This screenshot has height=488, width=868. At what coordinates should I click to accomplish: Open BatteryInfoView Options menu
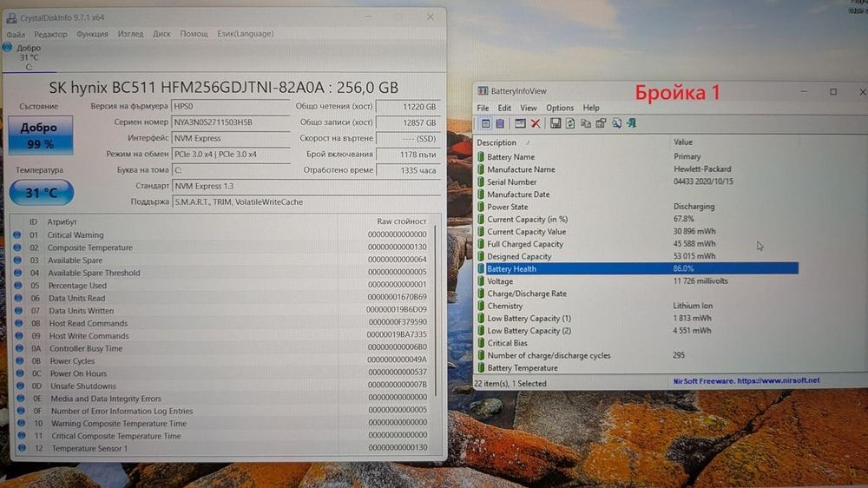pos(560,108)
